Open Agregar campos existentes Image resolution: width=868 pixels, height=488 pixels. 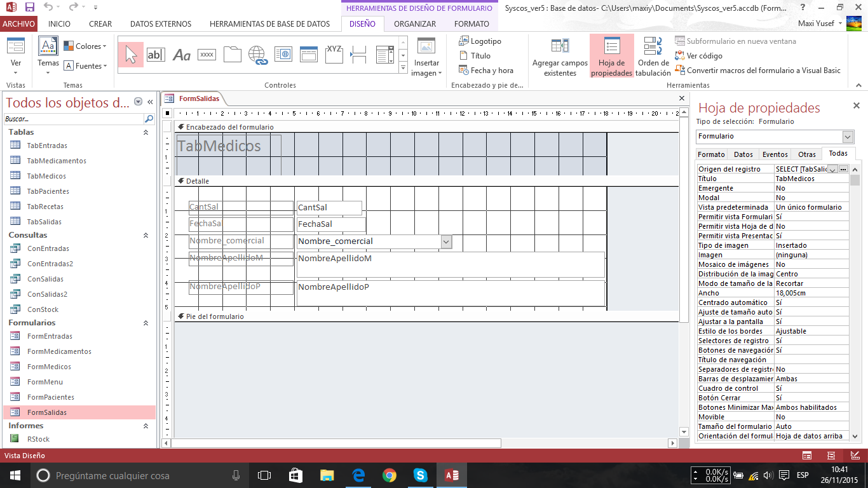560,57
